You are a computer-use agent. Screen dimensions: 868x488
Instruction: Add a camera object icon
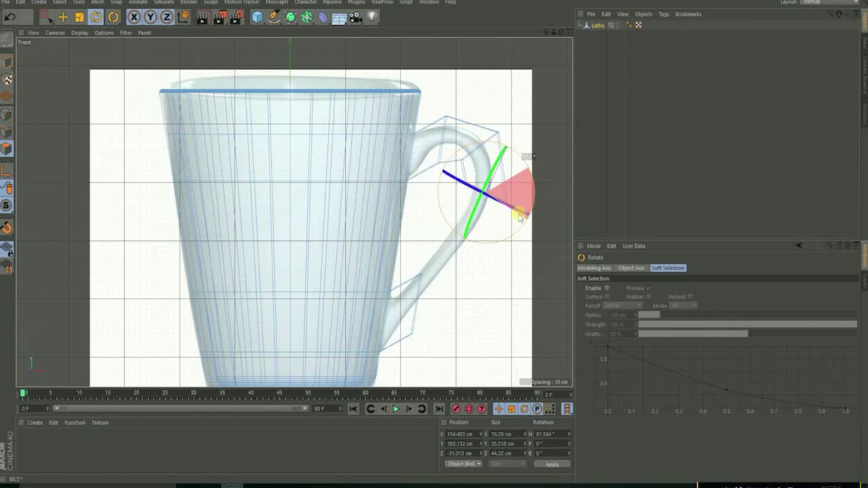(x=355, y=17)
